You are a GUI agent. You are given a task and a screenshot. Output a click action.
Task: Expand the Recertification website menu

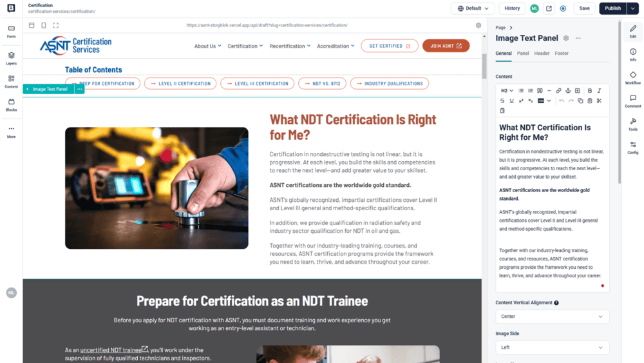pos(290,46)
